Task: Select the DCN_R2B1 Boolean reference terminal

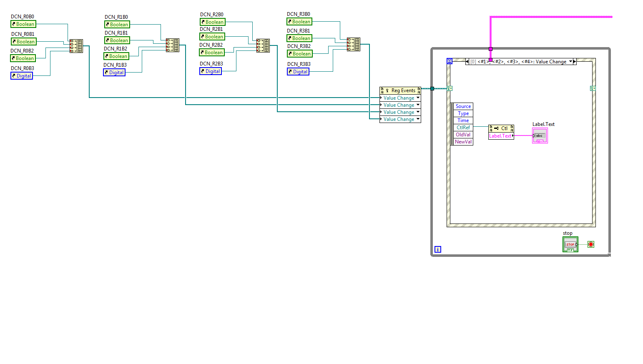Action: (212, 37)
